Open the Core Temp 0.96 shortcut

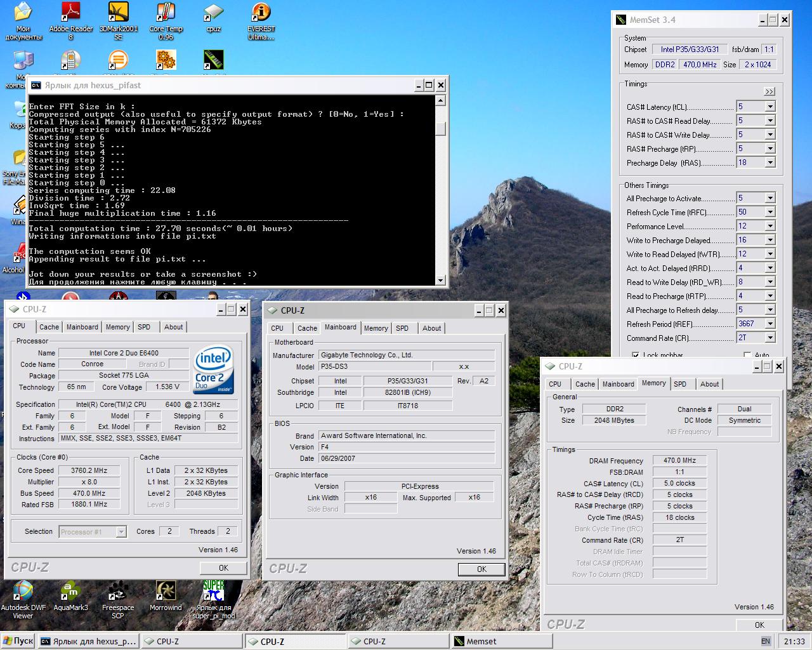pos(166,20)
